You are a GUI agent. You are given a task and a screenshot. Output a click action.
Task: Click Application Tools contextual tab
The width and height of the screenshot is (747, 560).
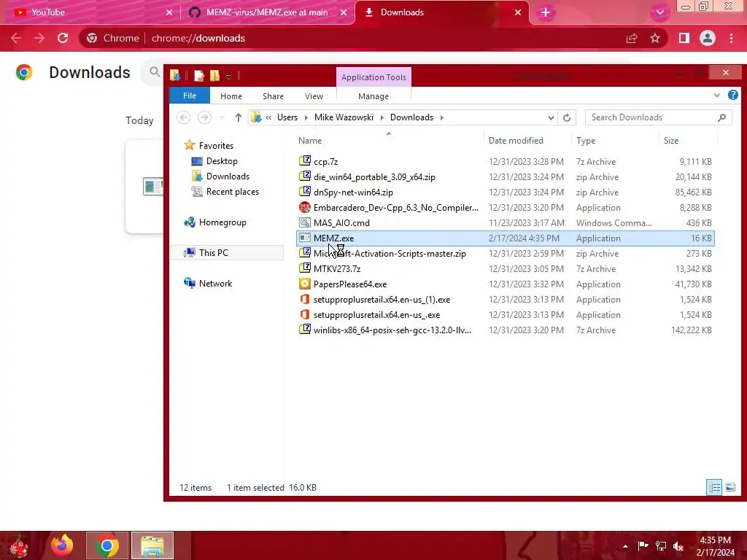[373, 77]
